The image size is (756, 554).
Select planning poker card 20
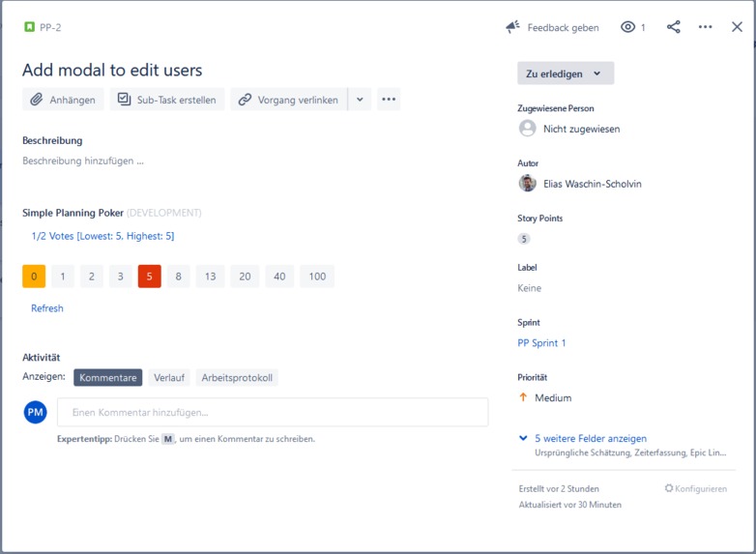click(x=245, y=277)
